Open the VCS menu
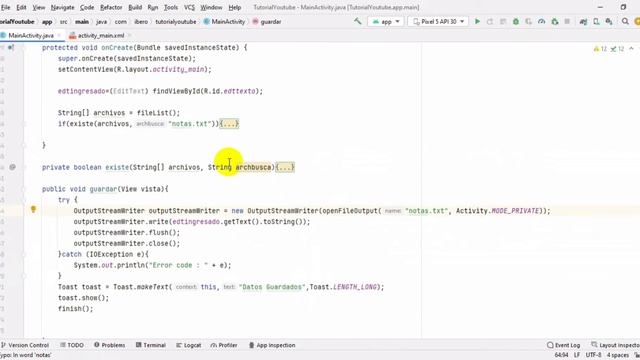640x360 pixels. [189, 7]
